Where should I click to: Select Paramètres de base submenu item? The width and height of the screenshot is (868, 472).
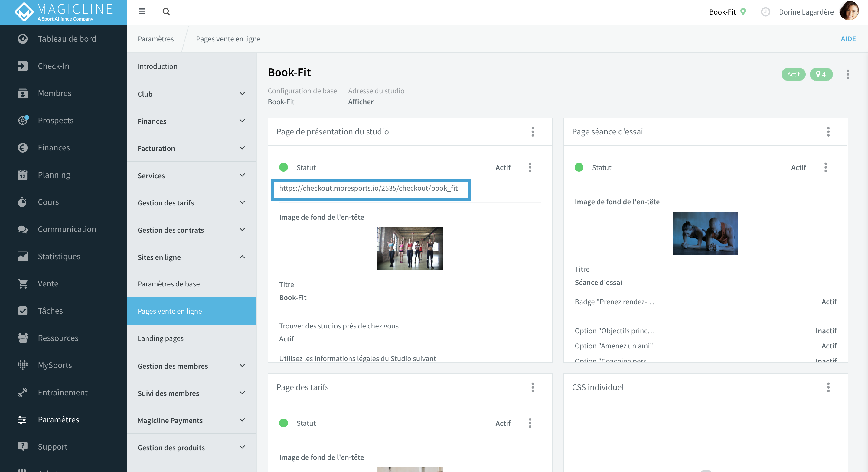pos(191,284)
